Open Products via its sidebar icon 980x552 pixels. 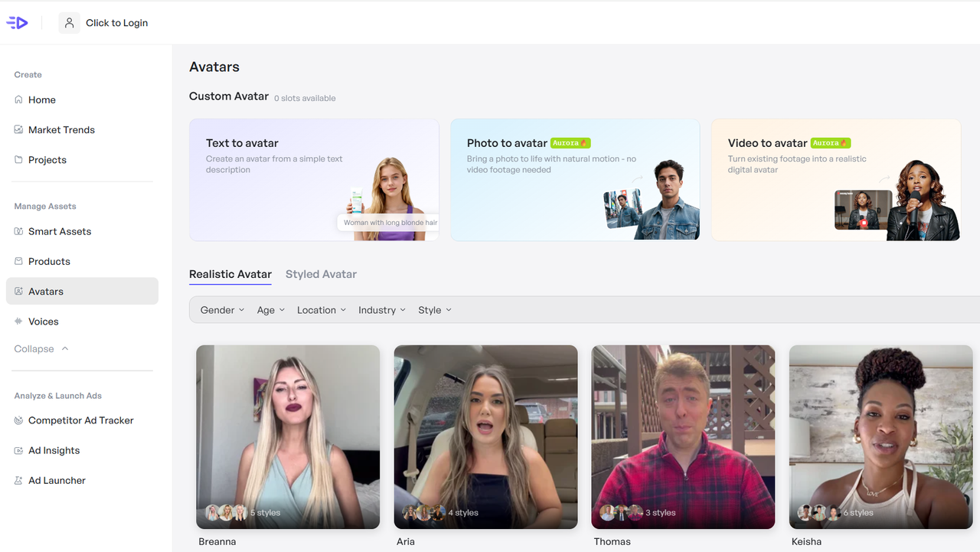[18, 261]
